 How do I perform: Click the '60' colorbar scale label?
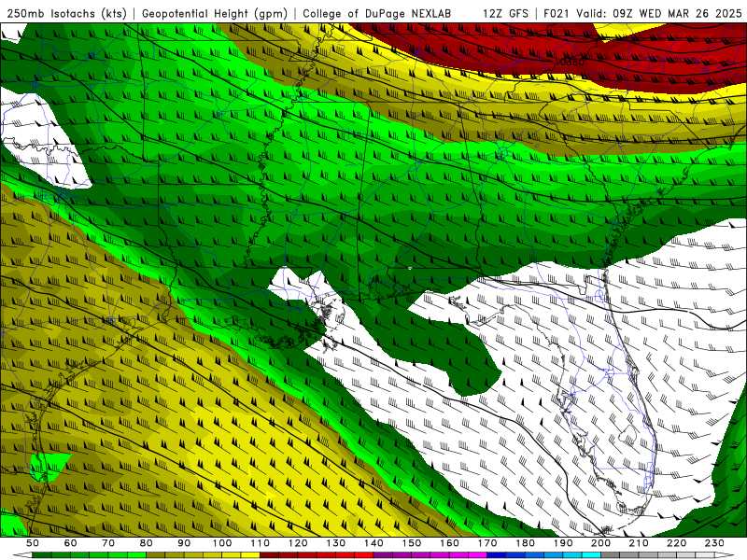click(71, 543)
